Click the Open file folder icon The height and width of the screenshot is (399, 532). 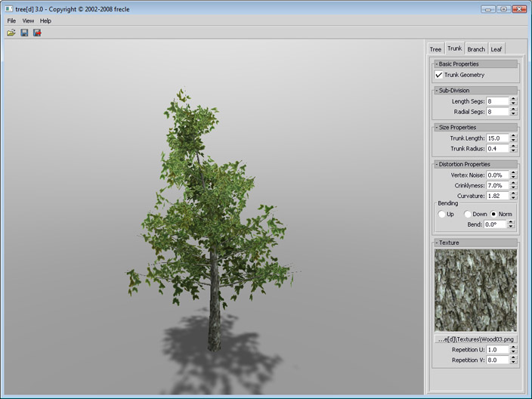click(x=11, y=32)
